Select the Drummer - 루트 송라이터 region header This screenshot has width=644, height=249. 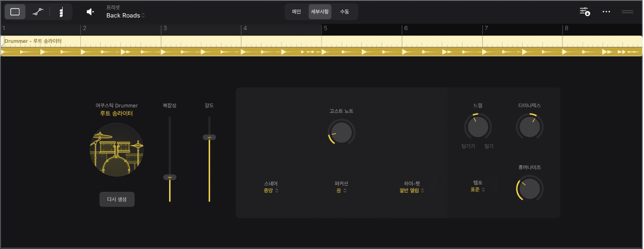point(322,41)
